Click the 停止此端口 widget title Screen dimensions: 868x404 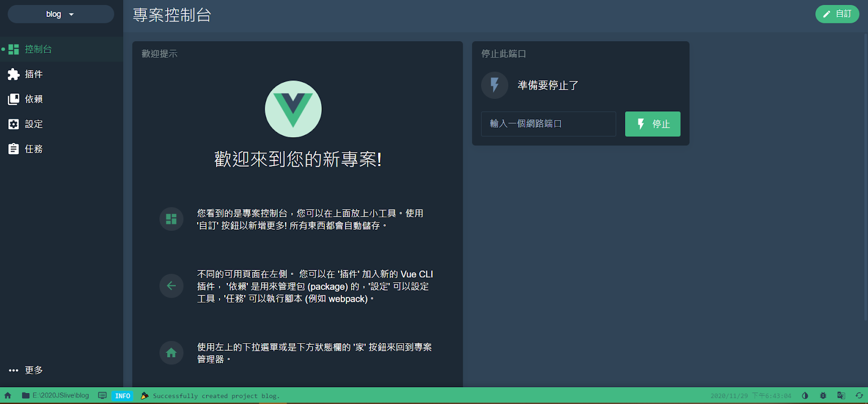click(x=504, y=54)
